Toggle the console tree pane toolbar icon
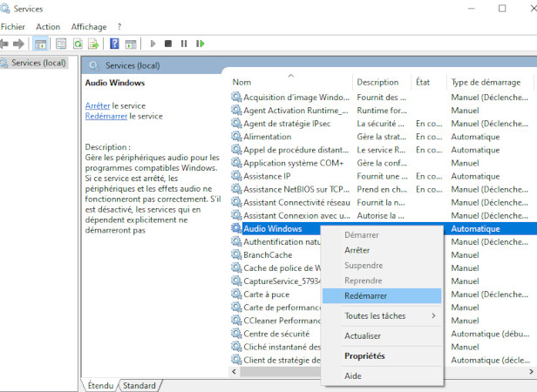537x392 pixels. [x=40, y=44]
